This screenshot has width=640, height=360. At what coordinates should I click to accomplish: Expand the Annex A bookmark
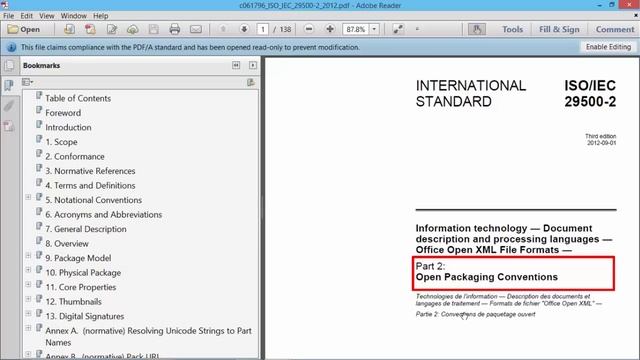pos(28,328)
